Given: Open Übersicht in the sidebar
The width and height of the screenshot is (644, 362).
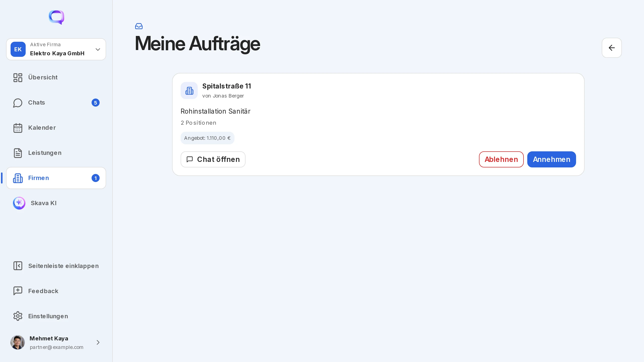Looking at the screenshot, I should point(56,77).
